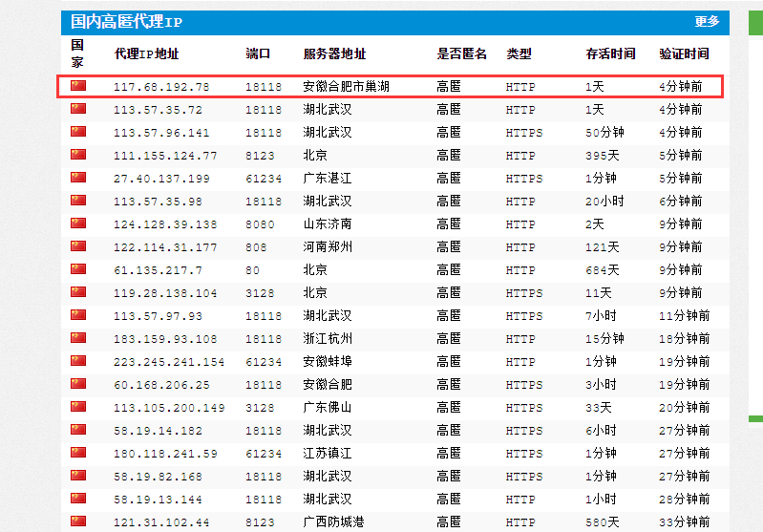Click the China flag for 113.57.97.93
The width and height of the screenshot is (763, 532).
(x=78, y=314)
